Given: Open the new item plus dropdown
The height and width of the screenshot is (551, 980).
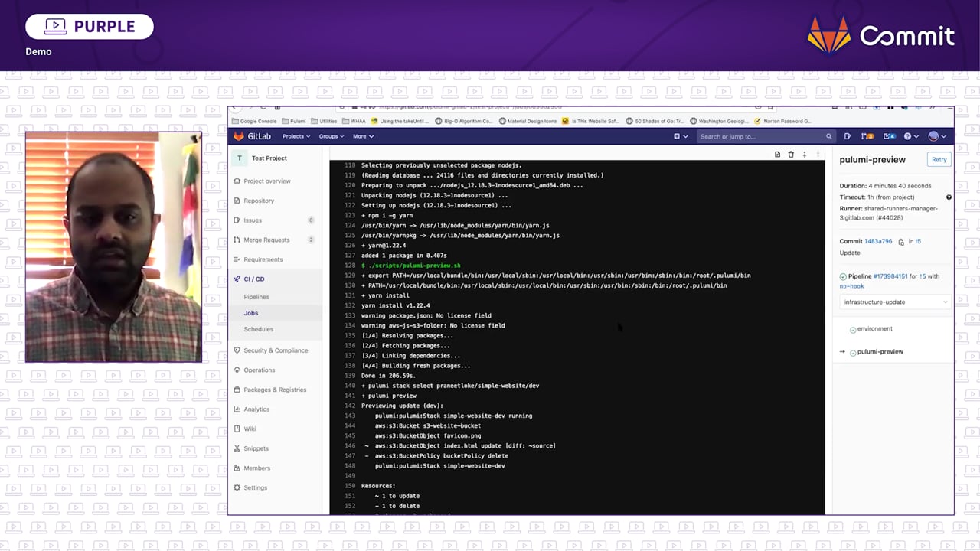Looking at the screenshot, I should tap(680, 136).
